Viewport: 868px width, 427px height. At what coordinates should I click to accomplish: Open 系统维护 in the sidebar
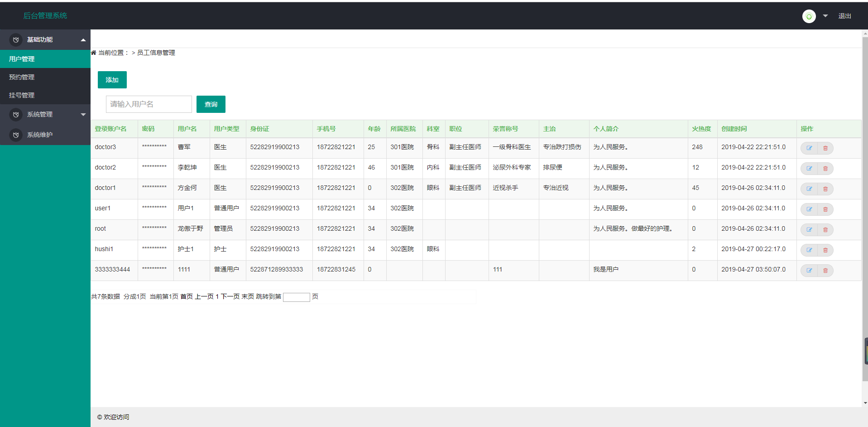pyautogui.click(x=45, y=135)
